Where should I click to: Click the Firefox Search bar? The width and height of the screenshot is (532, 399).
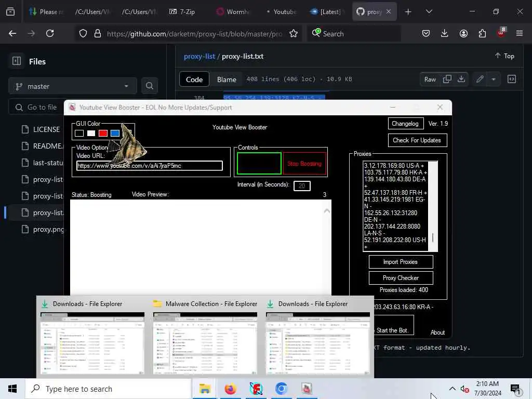tap(354, 33)
